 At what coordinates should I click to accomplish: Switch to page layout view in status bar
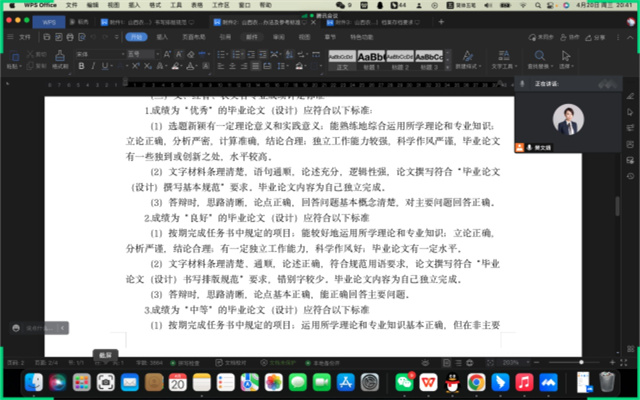(447, 362)
